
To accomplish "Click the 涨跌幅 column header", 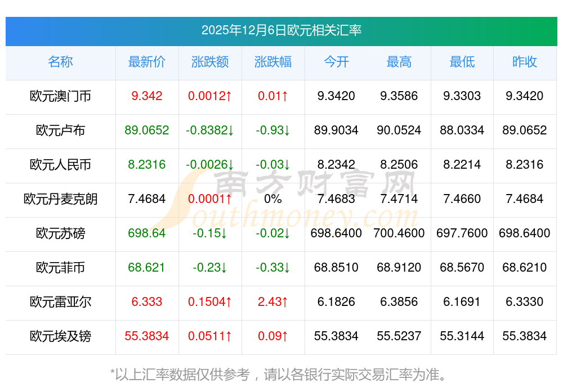I will coord(273,62).
